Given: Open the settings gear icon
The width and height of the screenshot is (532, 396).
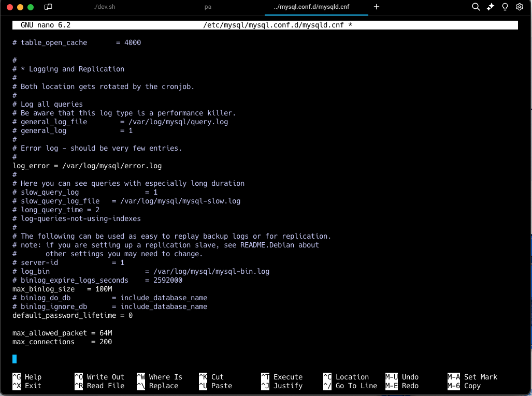Looking at the screenshot, I should pyautogui.click(x=520, y=7).
